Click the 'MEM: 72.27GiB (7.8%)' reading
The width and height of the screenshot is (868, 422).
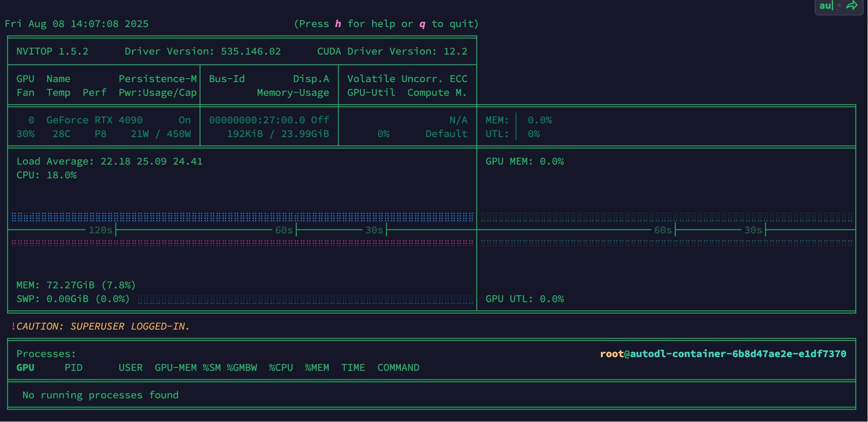pyautogui.click(x=76, y=285)
